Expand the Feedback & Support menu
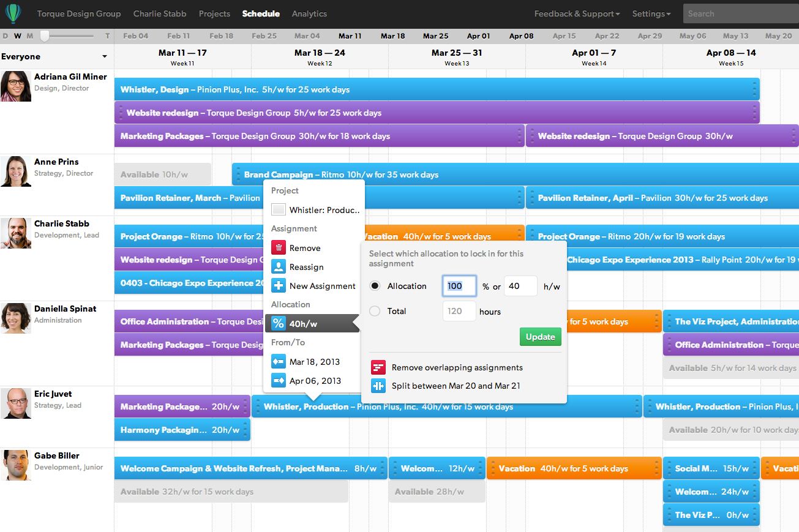 click(x=577, y=13)
